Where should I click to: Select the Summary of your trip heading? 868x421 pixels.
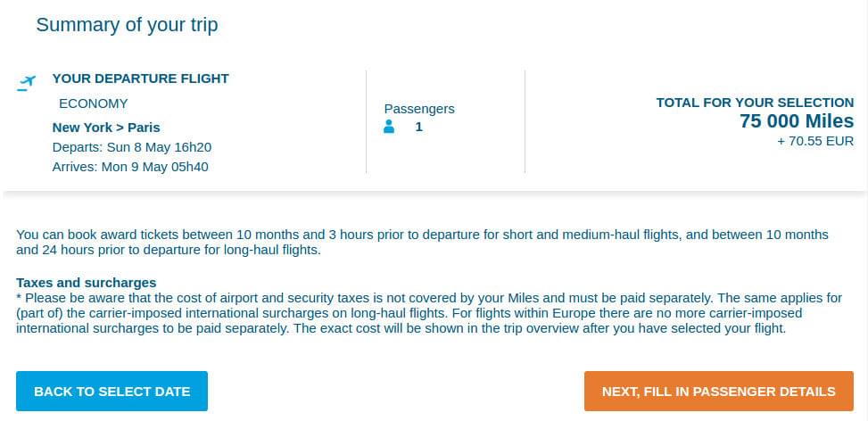coord(127,25)
